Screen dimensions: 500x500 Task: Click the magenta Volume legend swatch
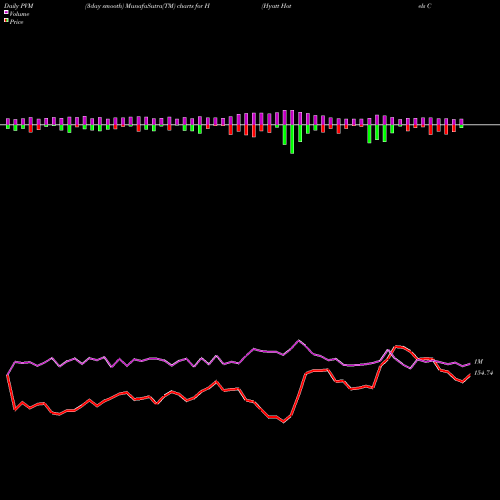(6, 13)
